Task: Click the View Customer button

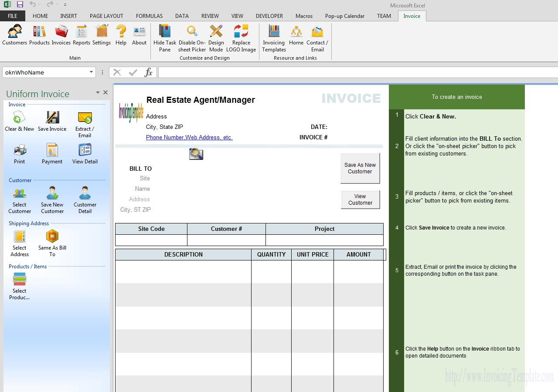Action: pos(360,199)
